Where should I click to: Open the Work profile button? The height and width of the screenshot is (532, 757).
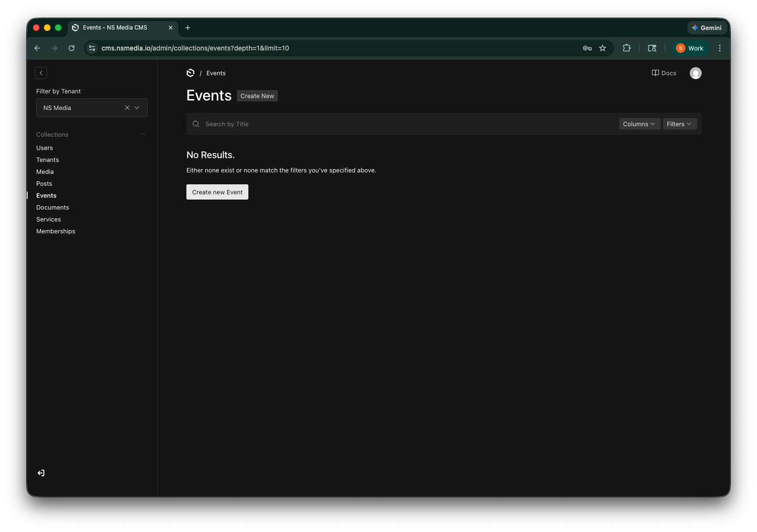[x=690, y=48]
